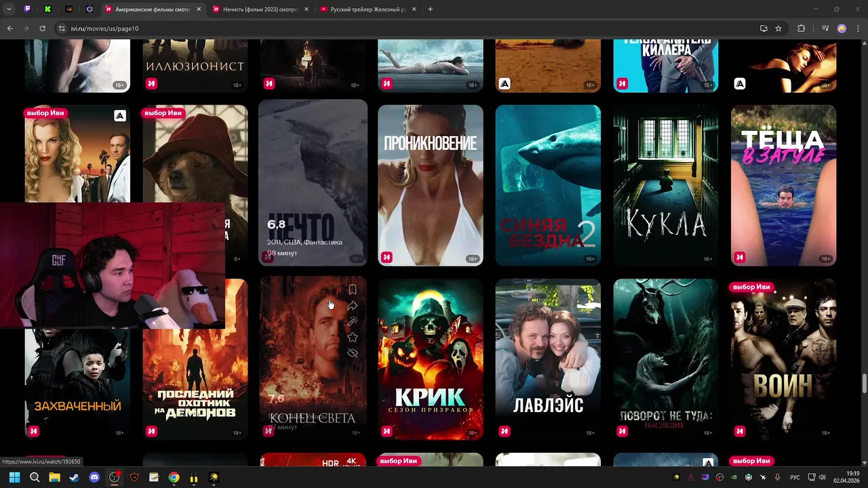
Task: Bookmark this page with the star icon
Action: click(x=778, y=28)
